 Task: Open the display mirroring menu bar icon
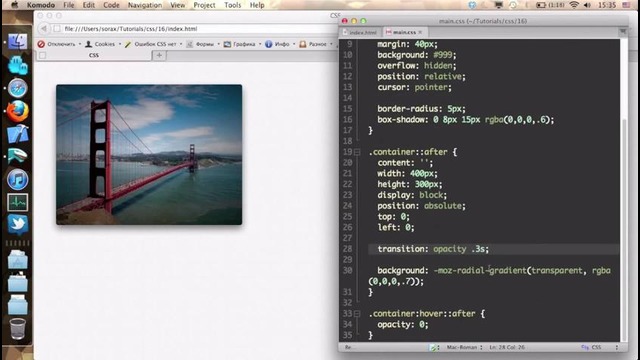(499, 5)
